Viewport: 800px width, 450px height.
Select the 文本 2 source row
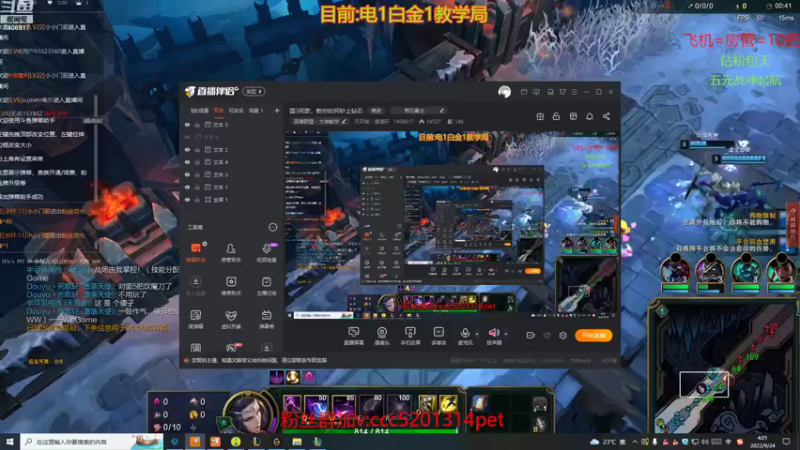point(232,149)
